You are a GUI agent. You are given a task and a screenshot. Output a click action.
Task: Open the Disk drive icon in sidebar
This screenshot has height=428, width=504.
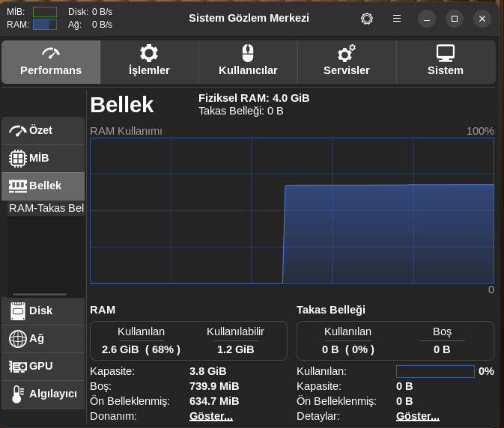(x=18, y=311)
